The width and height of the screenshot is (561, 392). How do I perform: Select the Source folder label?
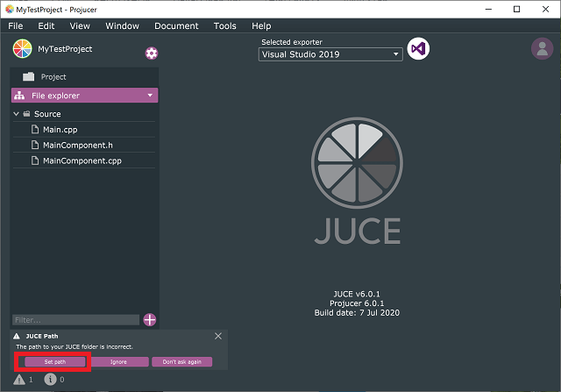pos(47,114)
